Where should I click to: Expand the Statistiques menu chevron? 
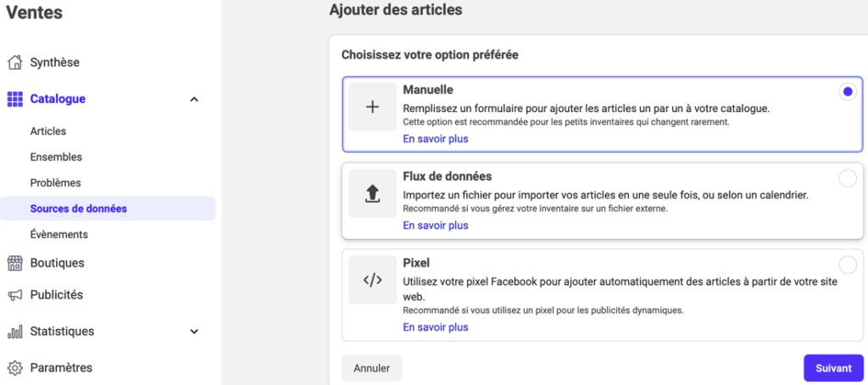pos(194,332)
